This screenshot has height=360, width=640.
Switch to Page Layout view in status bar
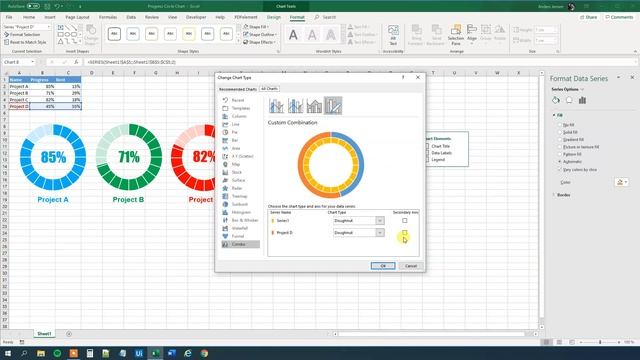[x=559, y=342]
